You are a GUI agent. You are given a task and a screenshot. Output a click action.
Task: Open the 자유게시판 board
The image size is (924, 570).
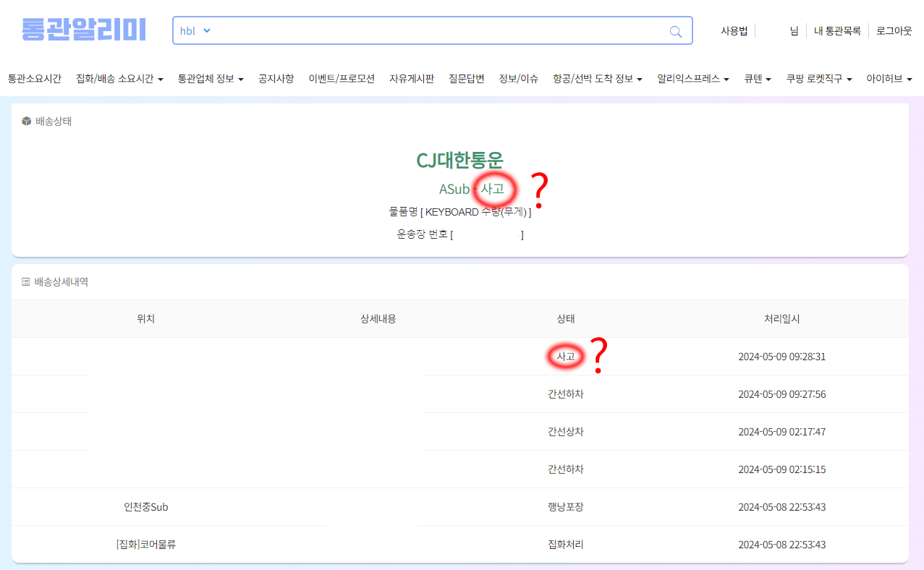pos(412,78)
